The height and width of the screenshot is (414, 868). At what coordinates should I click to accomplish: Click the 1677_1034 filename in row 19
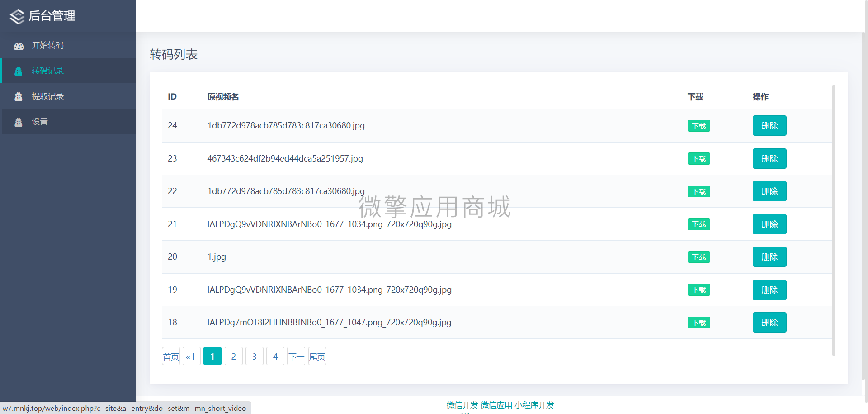click(329, 290)
